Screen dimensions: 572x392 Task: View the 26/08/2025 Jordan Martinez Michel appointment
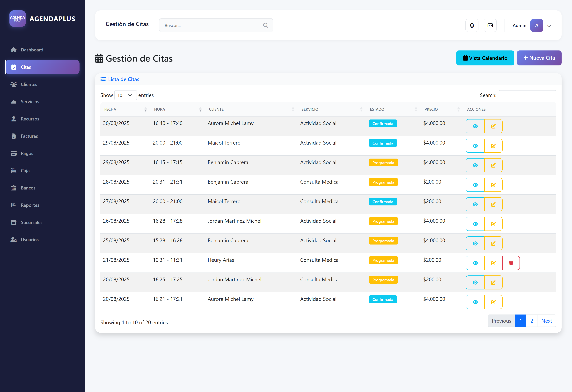pos(475,224)
